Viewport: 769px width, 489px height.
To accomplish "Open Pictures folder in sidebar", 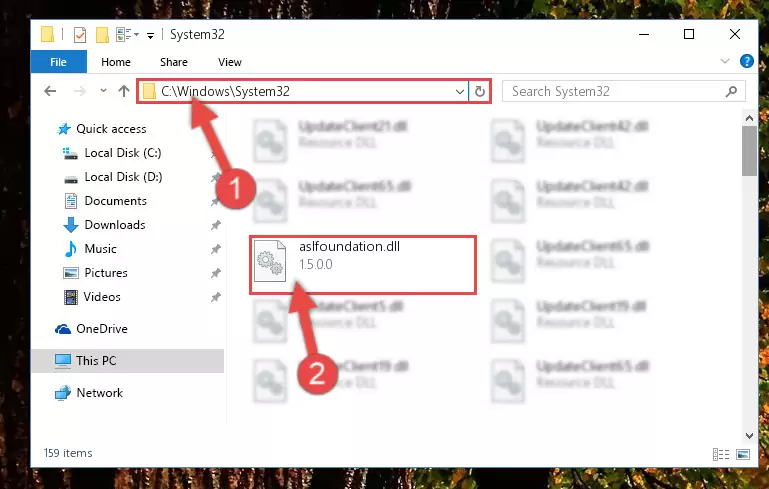I will point(105,273).
